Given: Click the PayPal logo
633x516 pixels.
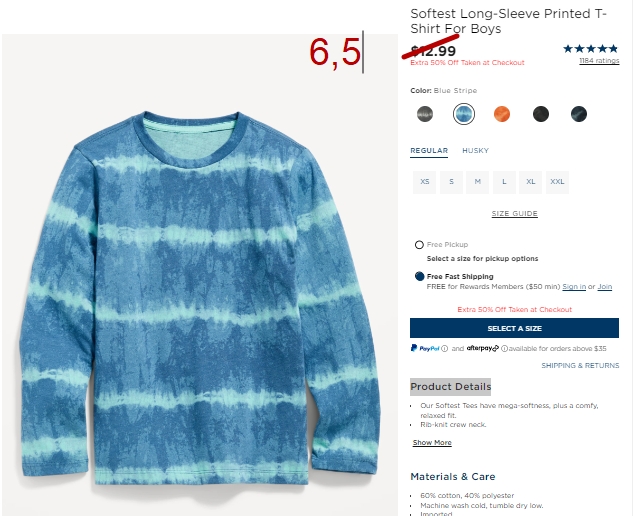Looking at the screenshot, I should (425, 348).
